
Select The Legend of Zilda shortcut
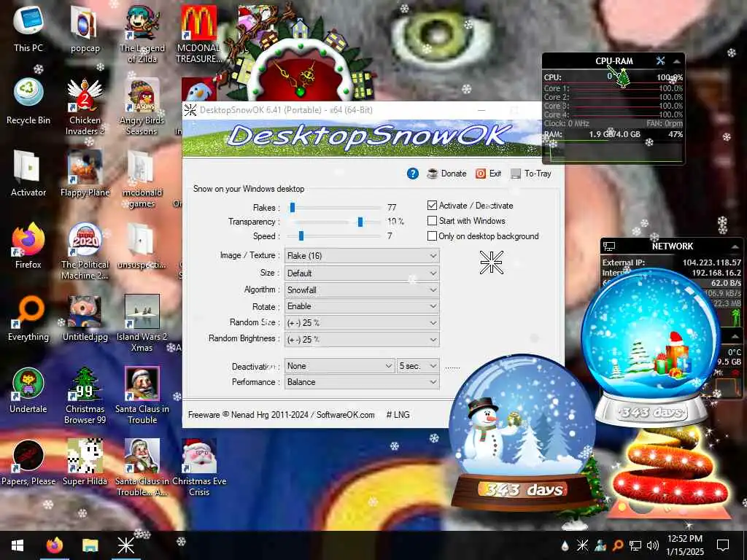[142, 34]
